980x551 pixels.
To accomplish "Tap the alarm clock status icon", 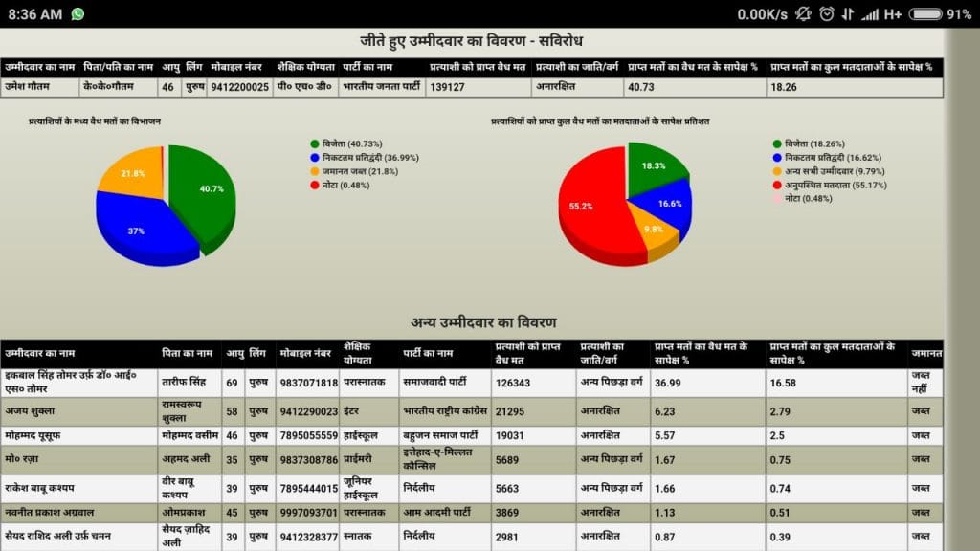I will pyautogui.click(x=825, y=14).
